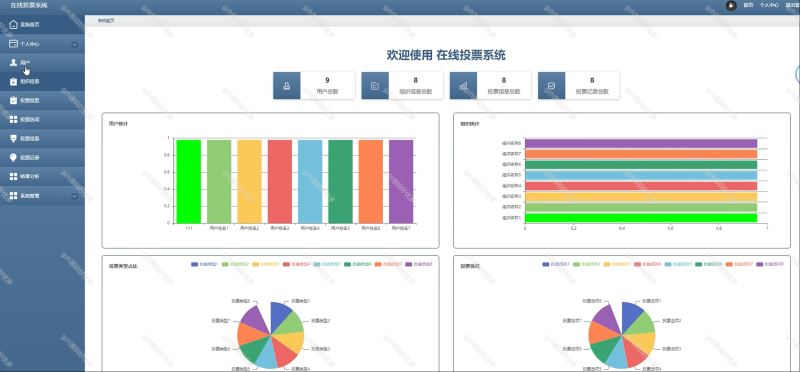Click the 用户姓名1 light green bar
Screen dimensions: 800x372
click(219, 181)
